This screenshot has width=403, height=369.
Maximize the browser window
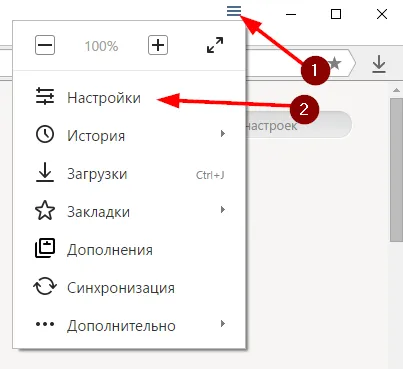(x=336, y=14)
